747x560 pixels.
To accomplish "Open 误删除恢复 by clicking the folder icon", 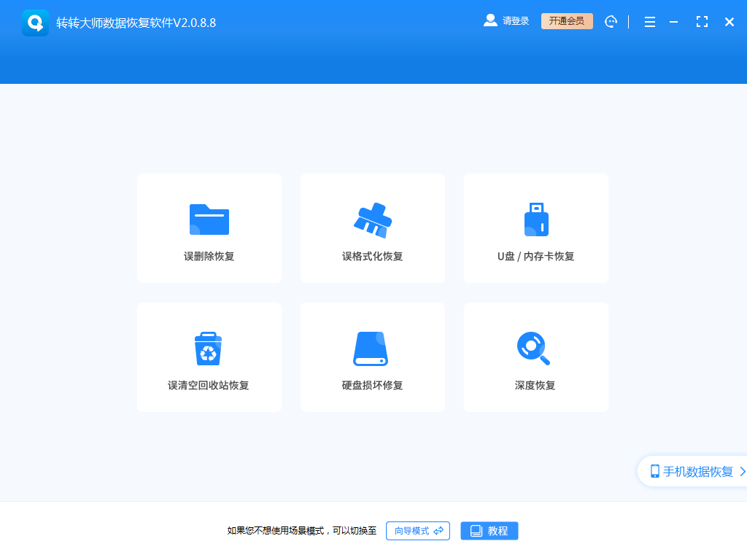I will [209, 217].
